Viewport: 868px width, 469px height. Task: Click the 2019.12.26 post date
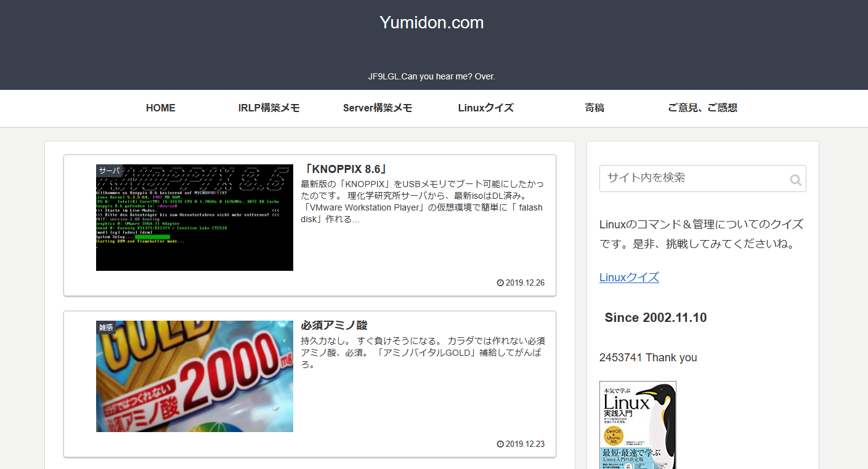click(x=524, y=283)
